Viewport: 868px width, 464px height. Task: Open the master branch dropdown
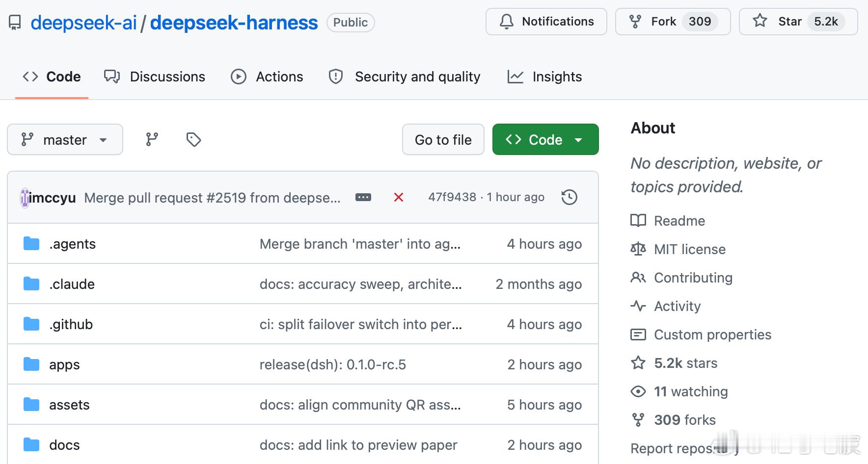pos(65,140)
